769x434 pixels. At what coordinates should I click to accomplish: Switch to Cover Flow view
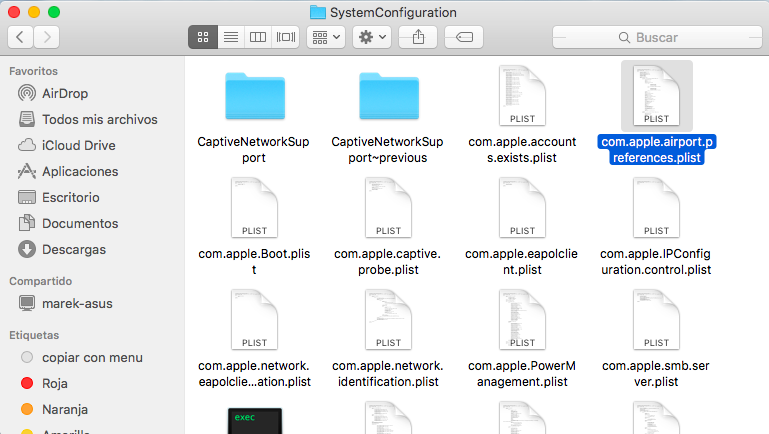(286, 37)
